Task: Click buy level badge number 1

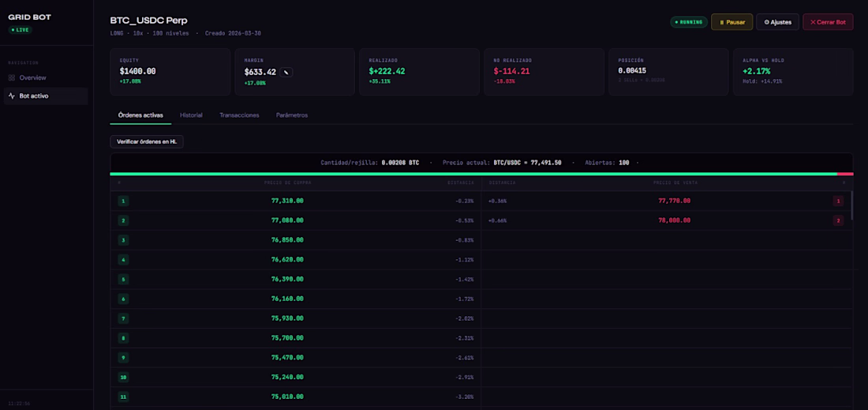Action: (x=123, y=201)
